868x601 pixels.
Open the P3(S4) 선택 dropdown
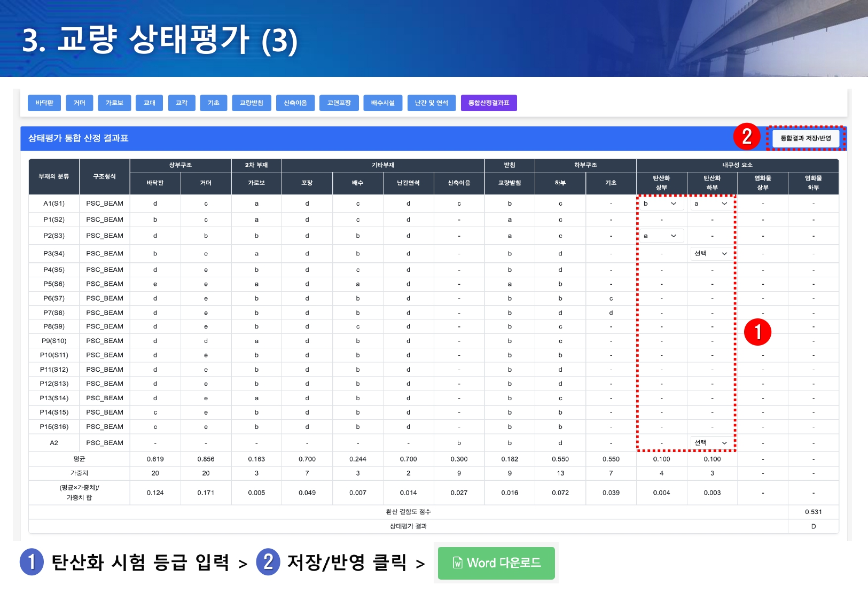[x=711, y=254]
